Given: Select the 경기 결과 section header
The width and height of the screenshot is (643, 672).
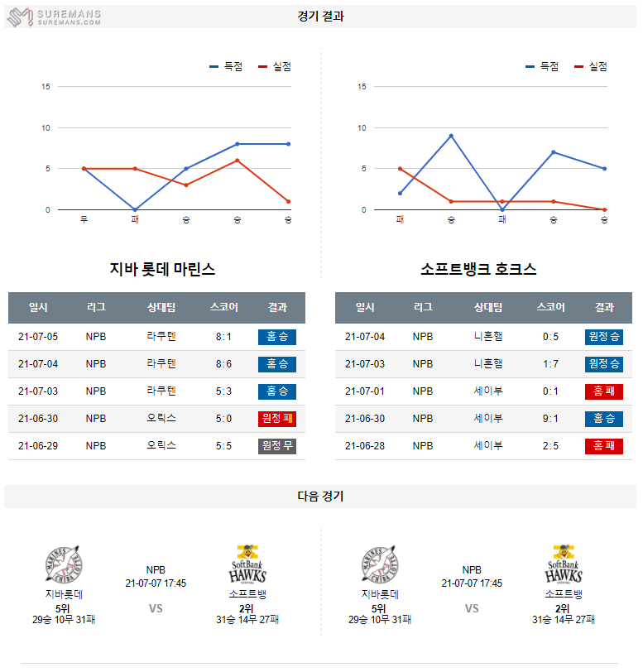Looking at the screenshot, I should (321, 17).
